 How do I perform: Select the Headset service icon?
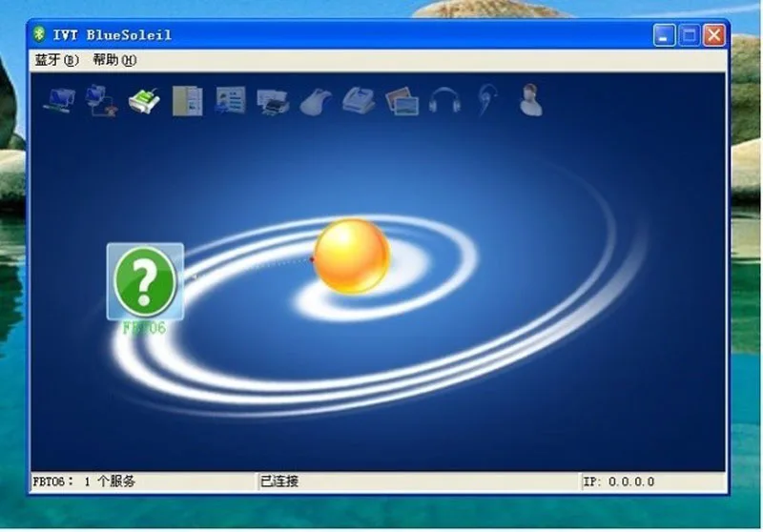click(487, 101)
